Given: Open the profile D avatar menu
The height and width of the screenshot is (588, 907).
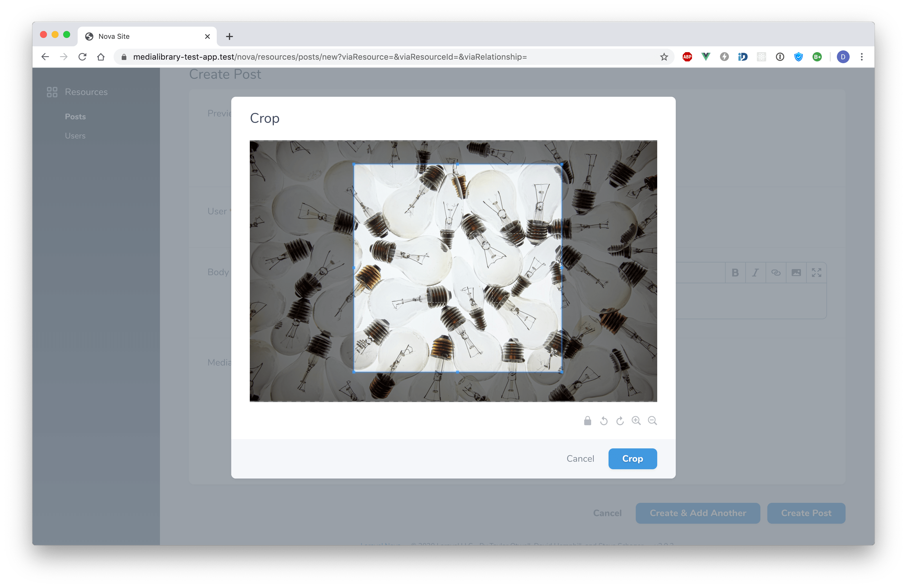Looking at the screenshot, I should (x=843, y=57).
